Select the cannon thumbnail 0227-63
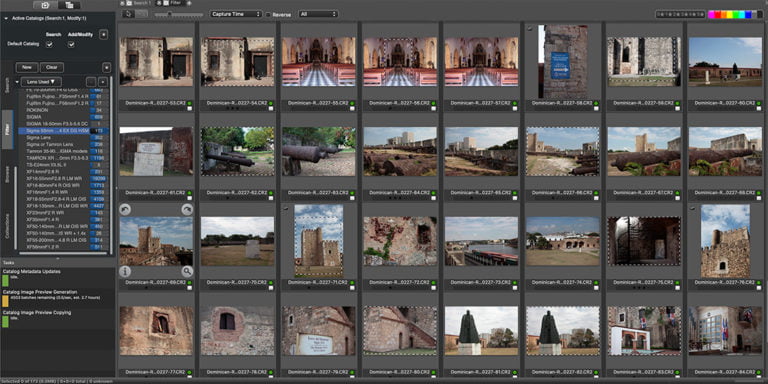This screenshot has width=768, height=384. tap(319, 151)
